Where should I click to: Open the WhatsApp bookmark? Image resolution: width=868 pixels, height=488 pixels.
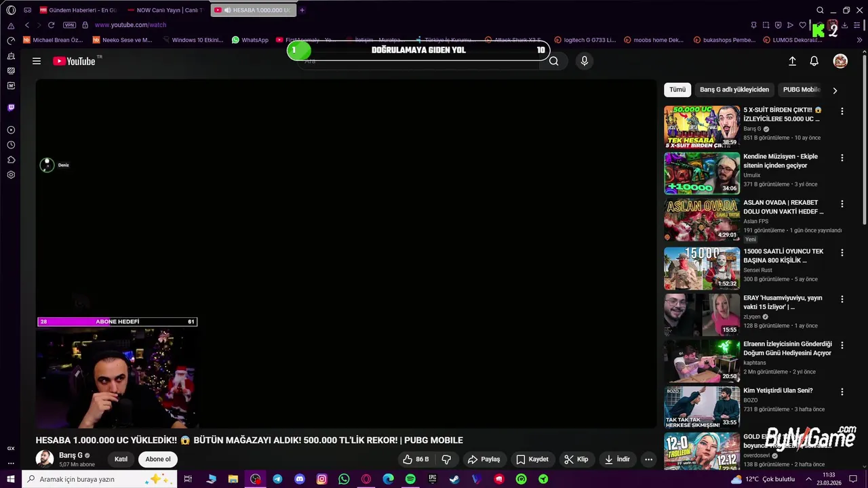pyautogui.click(x=250, y=40)
